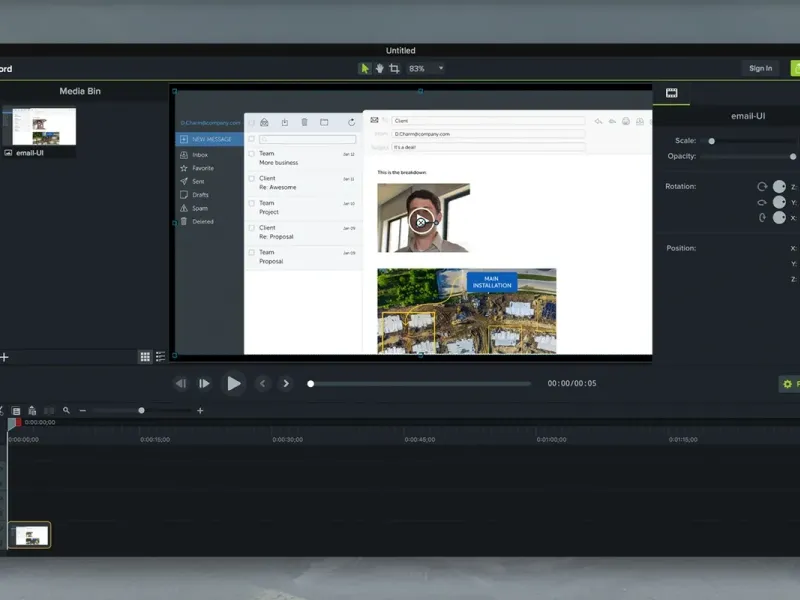The height and width of the screenshot is (600, 800).
Task: Click the Z rotation dial
Action: click(779, 186)
